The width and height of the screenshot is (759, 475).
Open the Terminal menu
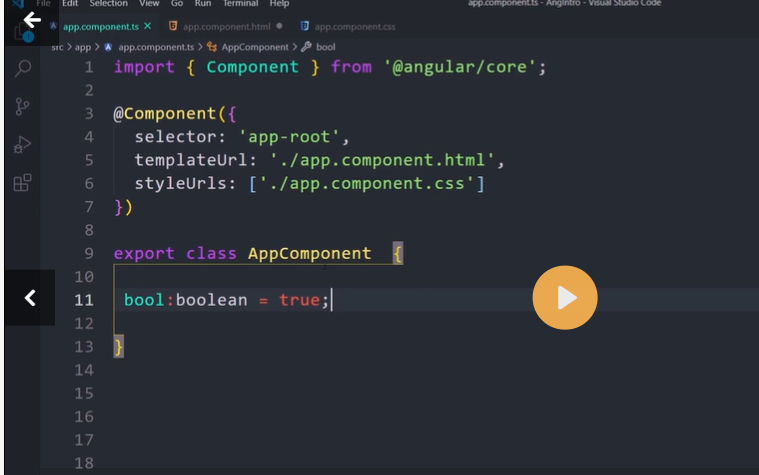[x=240, y=4]
